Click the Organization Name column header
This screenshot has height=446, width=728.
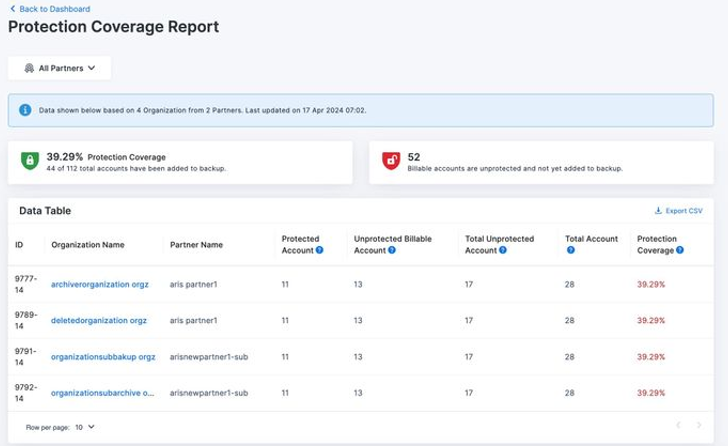88,245
